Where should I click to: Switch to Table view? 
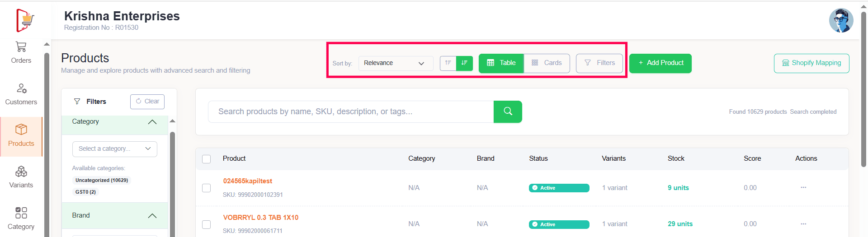(501, 63)
